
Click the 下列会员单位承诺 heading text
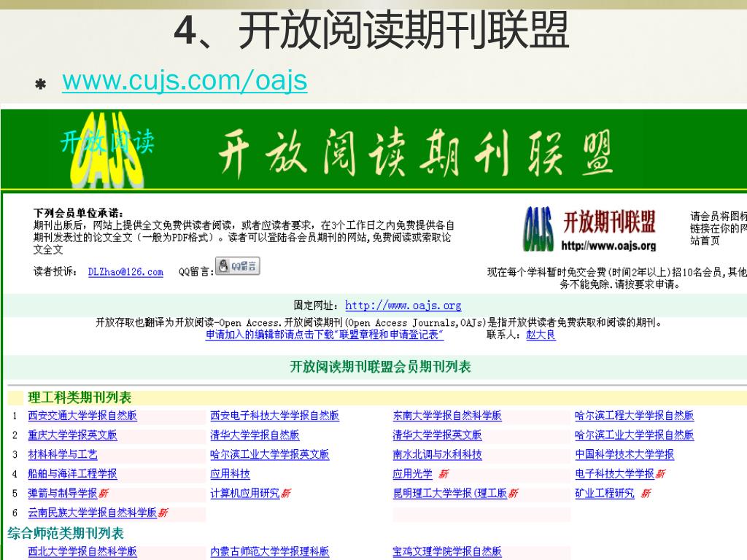point(78,213)
